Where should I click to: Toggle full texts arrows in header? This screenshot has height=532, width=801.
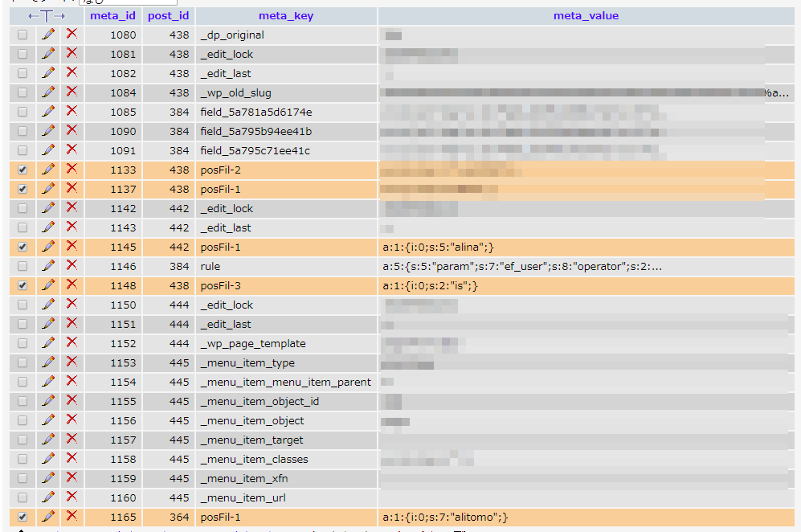[x=47, y=16]
